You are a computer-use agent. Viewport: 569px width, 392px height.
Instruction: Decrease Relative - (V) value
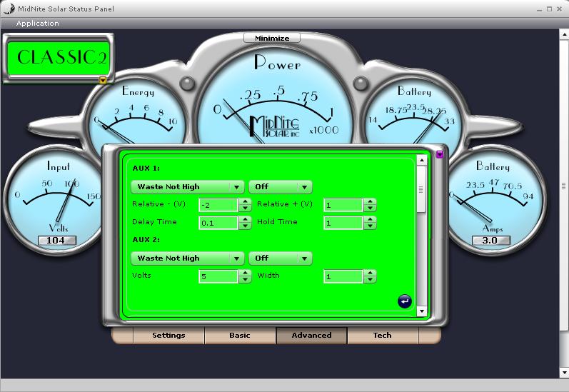tap(246, 208)
